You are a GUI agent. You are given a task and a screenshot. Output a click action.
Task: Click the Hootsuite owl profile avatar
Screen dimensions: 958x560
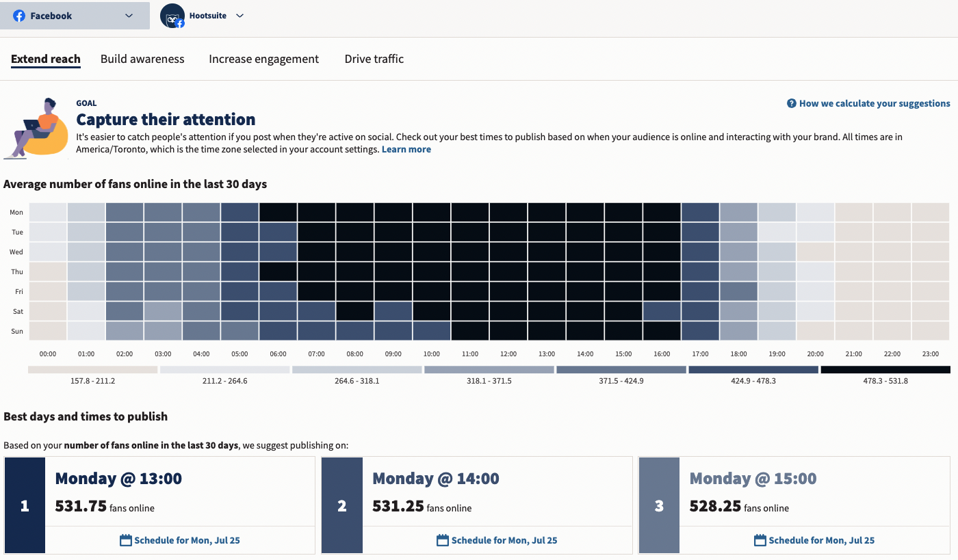(x=171, y=15)
